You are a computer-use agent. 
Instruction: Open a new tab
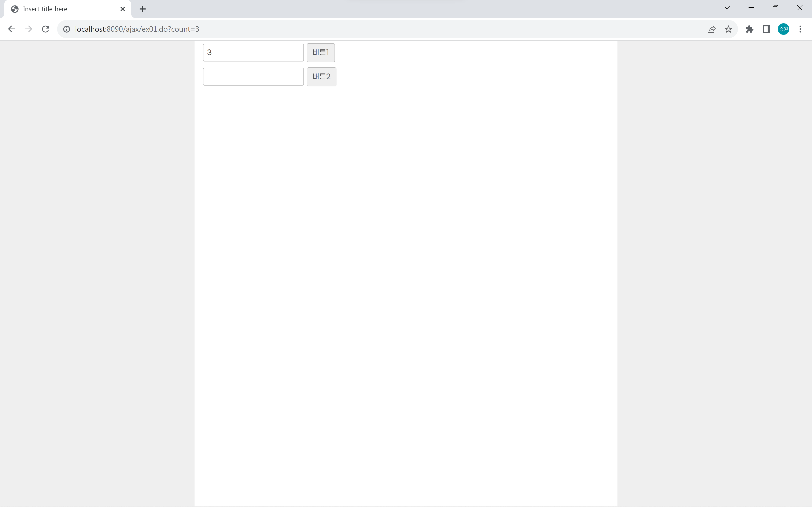point(143,9)
